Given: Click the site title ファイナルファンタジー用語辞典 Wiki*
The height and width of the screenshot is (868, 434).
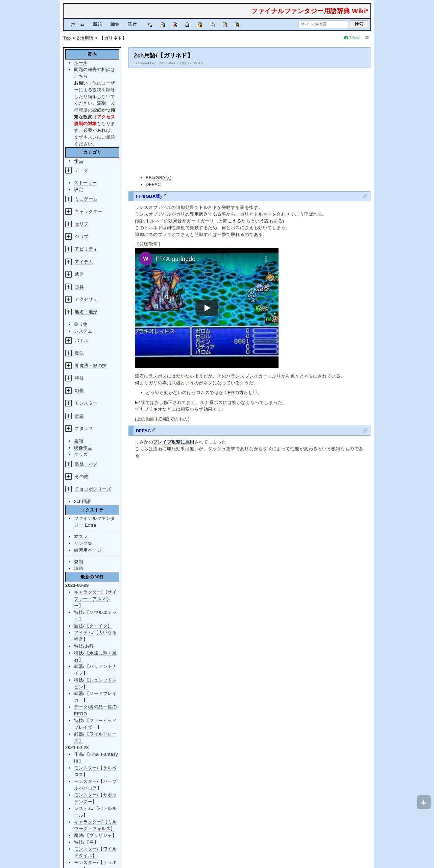Looking at the screenshot, I should [310, 11].
